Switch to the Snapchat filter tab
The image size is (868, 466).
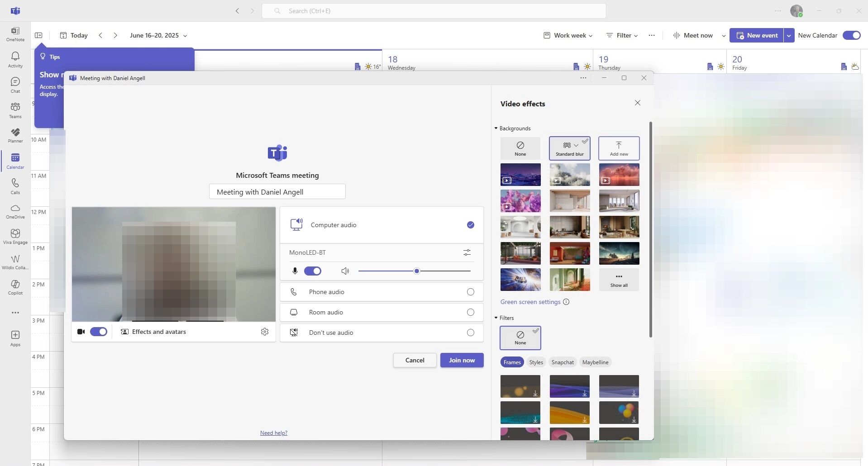pos(563,362)
